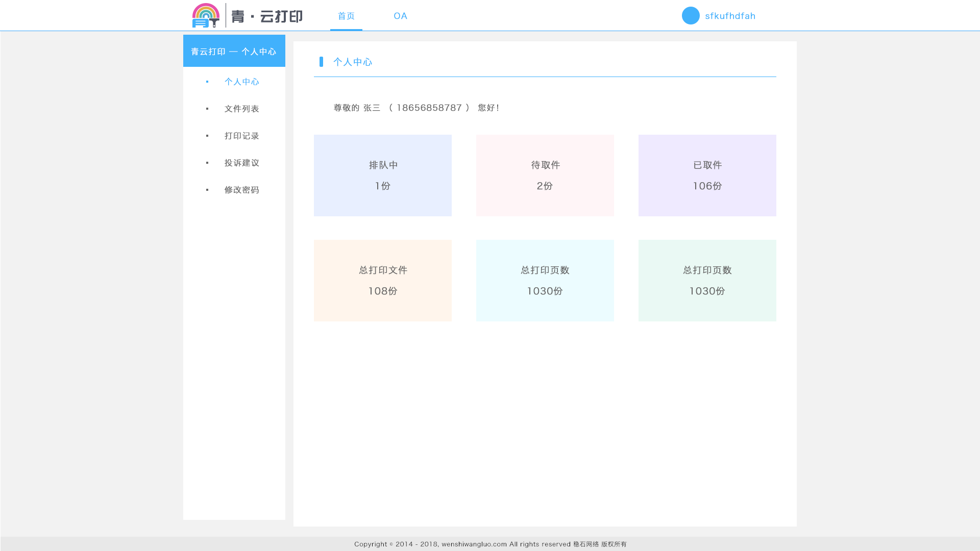Screen dimensions: 980x551
Task: Click the green 总打印页数 1030份 card
Action: coord(707,281)
